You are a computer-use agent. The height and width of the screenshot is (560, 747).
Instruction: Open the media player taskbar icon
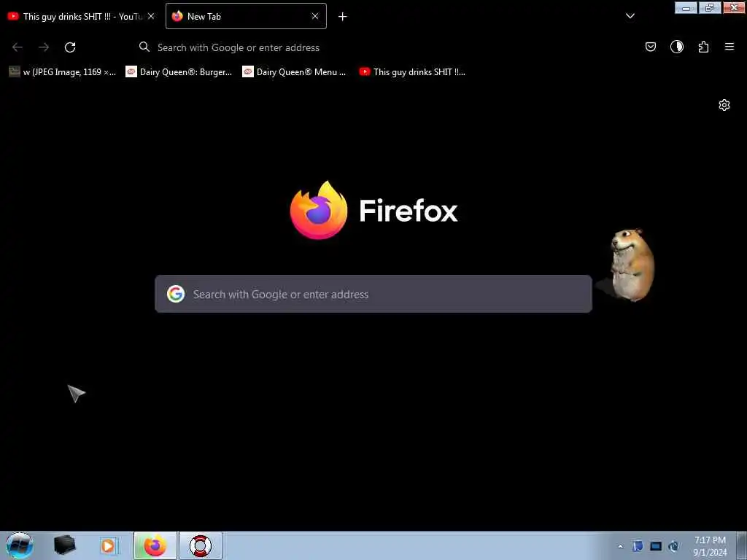[109, 545]
